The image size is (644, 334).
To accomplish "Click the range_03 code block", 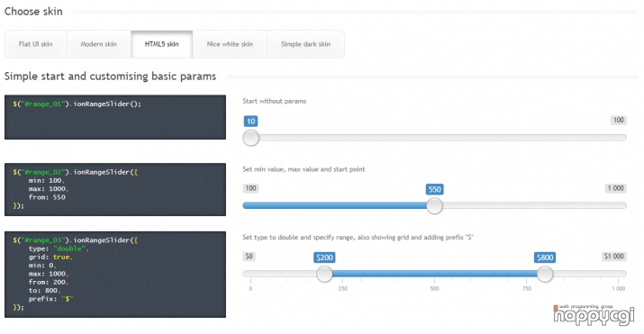I will point(115,275).
